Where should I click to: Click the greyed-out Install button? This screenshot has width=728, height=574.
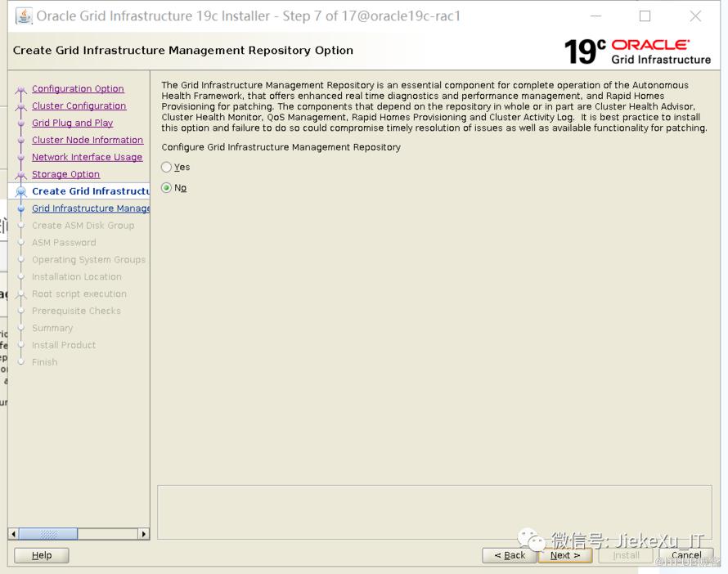(x=626, y=555)
